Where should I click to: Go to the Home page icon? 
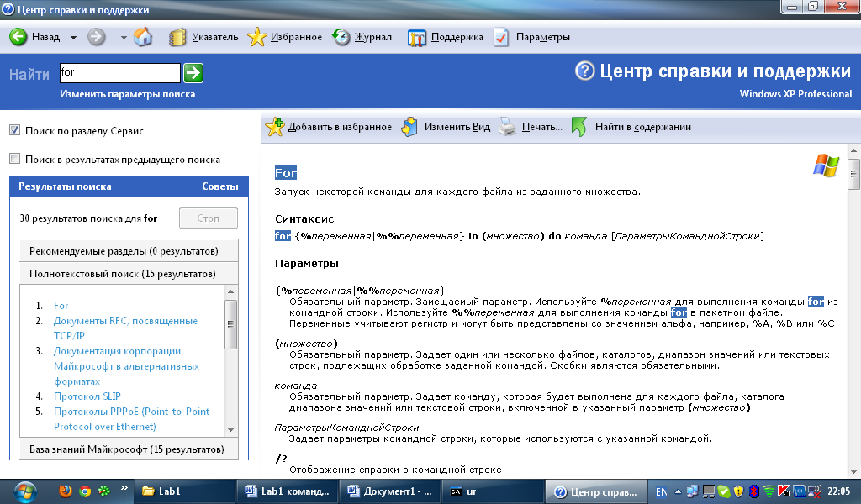[143, 37]
